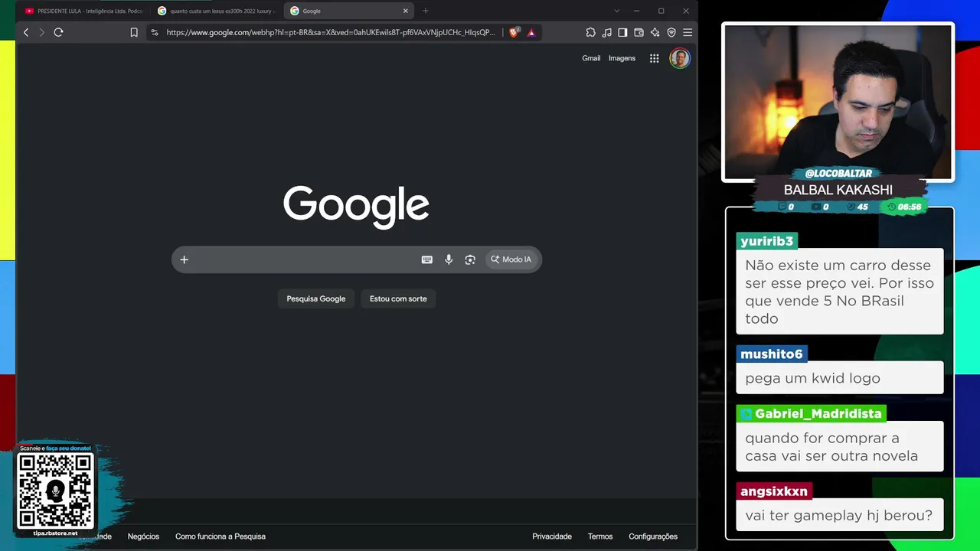This screenshot has height=551, width=980.
Task: Click the mushito6 chat username
Action: point(772,354)
